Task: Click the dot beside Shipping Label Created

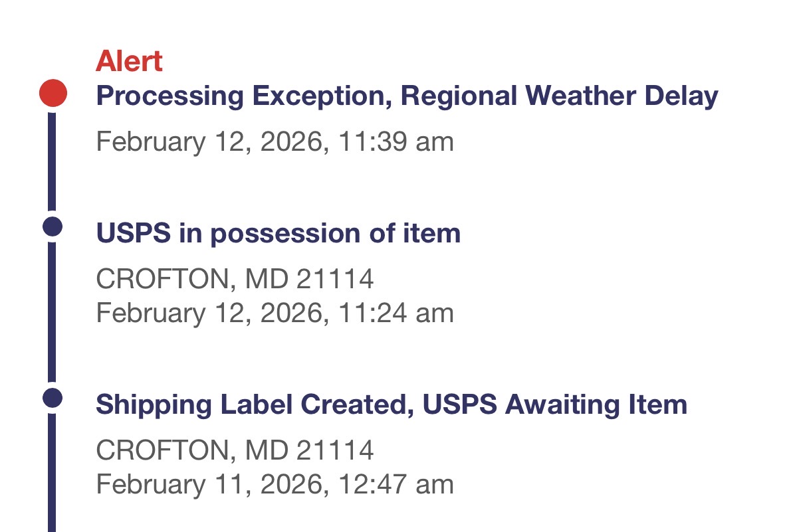Action: click(x=52, y=398)
